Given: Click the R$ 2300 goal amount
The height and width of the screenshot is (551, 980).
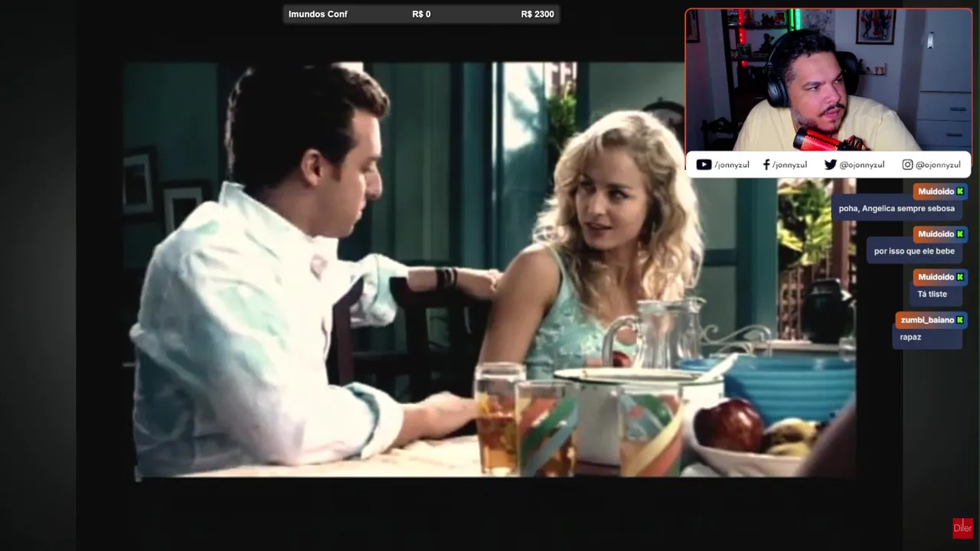Looking at the screenshot, I should point(537,14).
